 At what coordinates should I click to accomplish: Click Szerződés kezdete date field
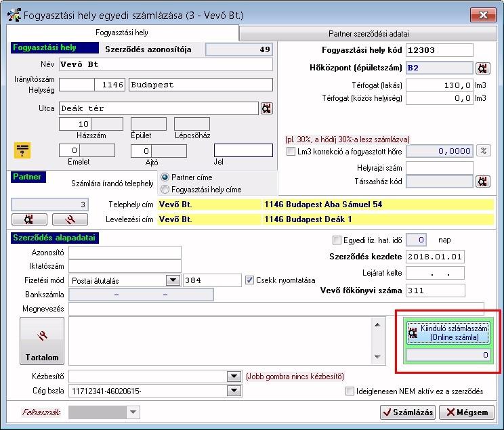tap(435, 257)
